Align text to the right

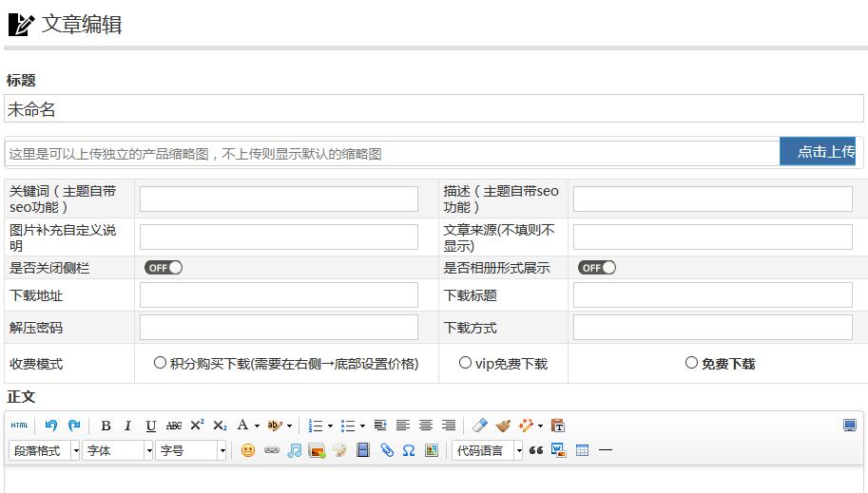pyautogui.click(x=449, y=426)
